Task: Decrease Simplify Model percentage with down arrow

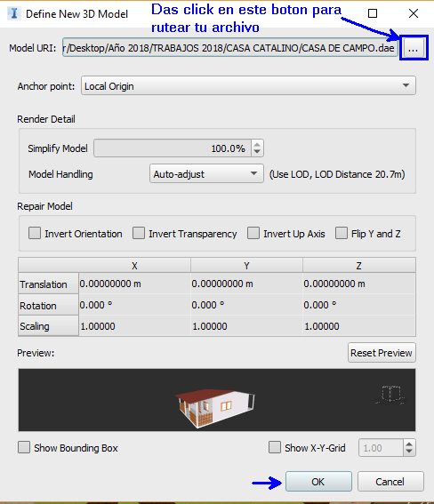Action: pos(257,152)
